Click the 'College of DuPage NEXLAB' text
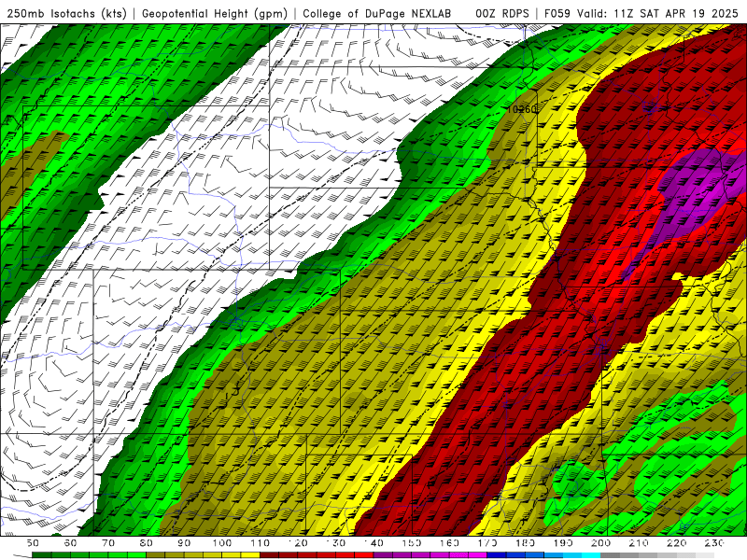Screen dimensions: 747x560 point(377,13)
